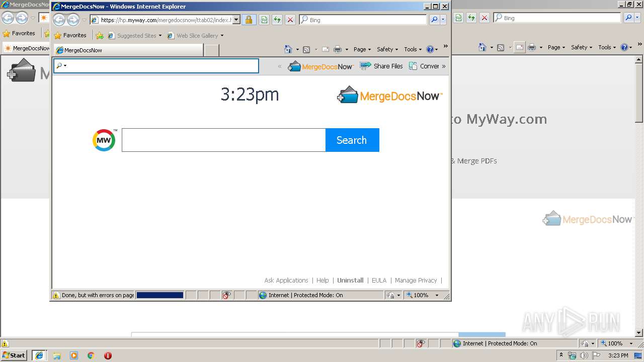Click the errors on page warning in status bar
Image resolution: width=644 pixels, height=362 pixels.
click(94, 295)
